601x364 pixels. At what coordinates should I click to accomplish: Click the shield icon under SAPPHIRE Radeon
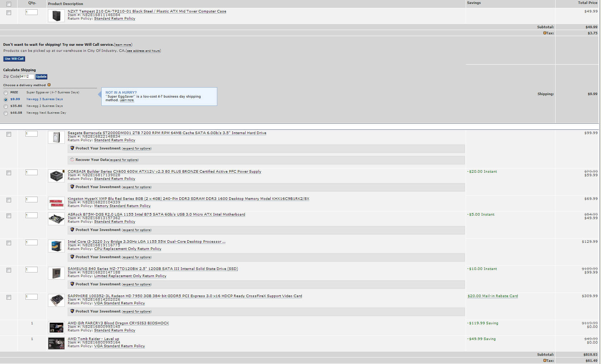click(72, 311)
